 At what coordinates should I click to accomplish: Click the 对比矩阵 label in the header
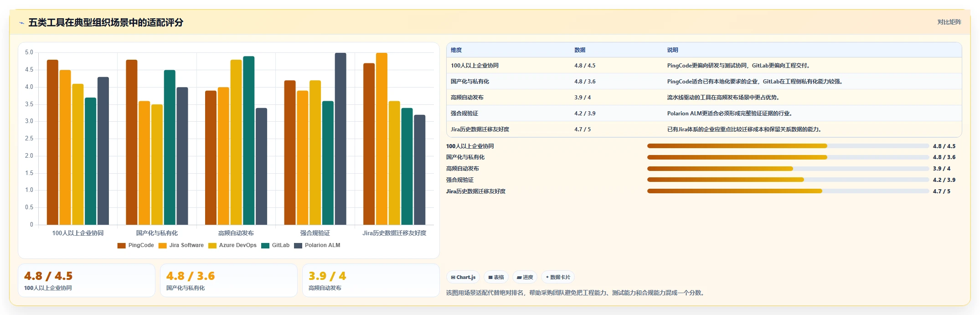(x=949, y=22)
